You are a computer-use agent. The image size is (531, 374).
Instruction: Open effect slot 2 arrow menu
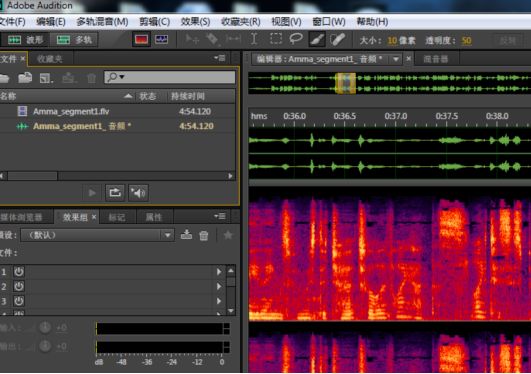point(219,287)
